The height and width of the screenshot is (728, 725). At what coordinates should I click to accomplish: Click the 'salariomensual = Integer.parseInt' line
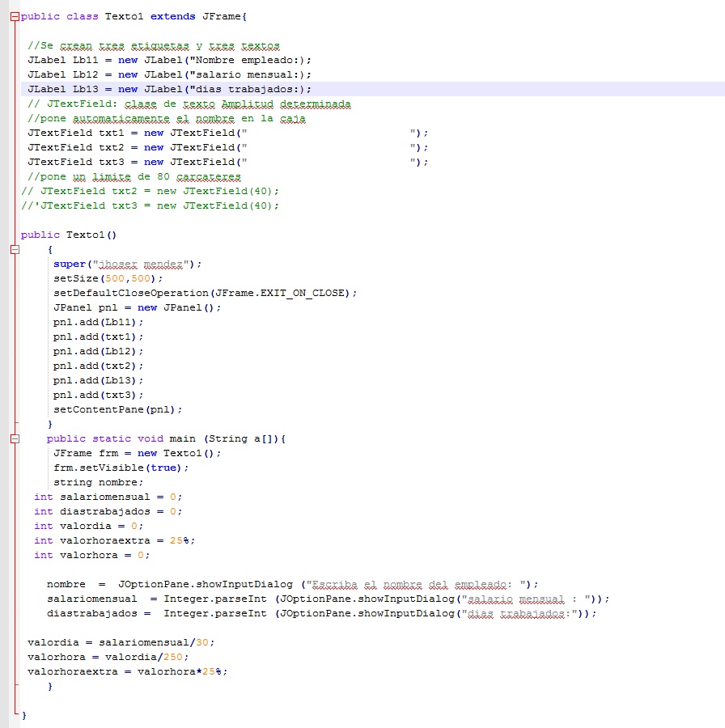328,599
